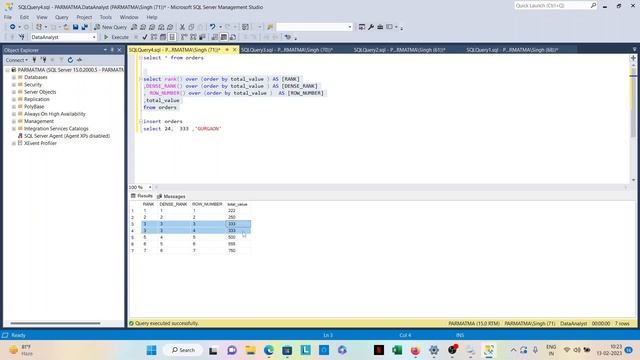Close the SQLQuery4.sql tab
Image resolution: width=640 pixels, height=360 pixels.
[235, 50]
